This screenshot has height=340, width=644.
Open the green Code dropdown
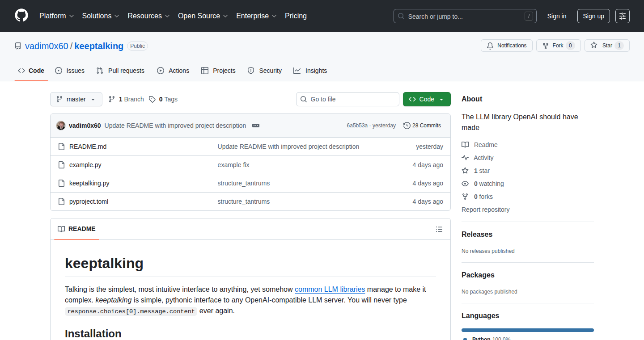click(427, 99)
